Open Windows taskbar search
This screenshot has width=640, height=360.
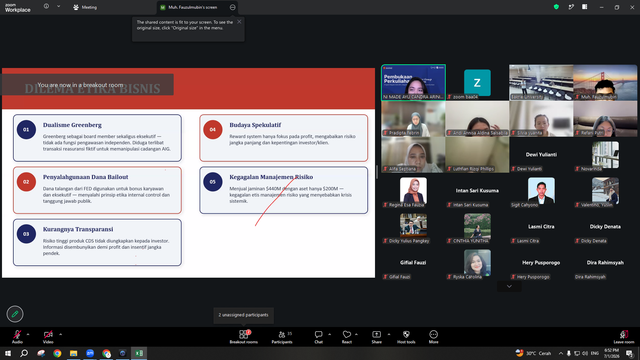click(24, 353)
